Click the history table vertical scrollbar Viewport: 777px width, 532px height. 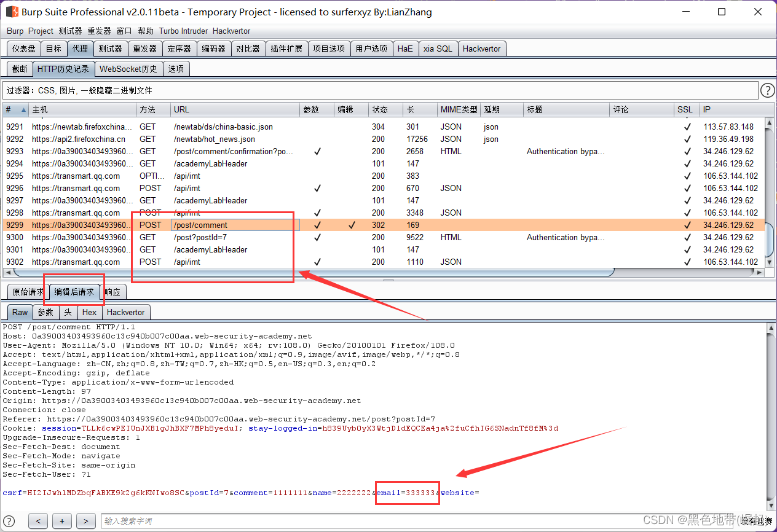point(769,193)
